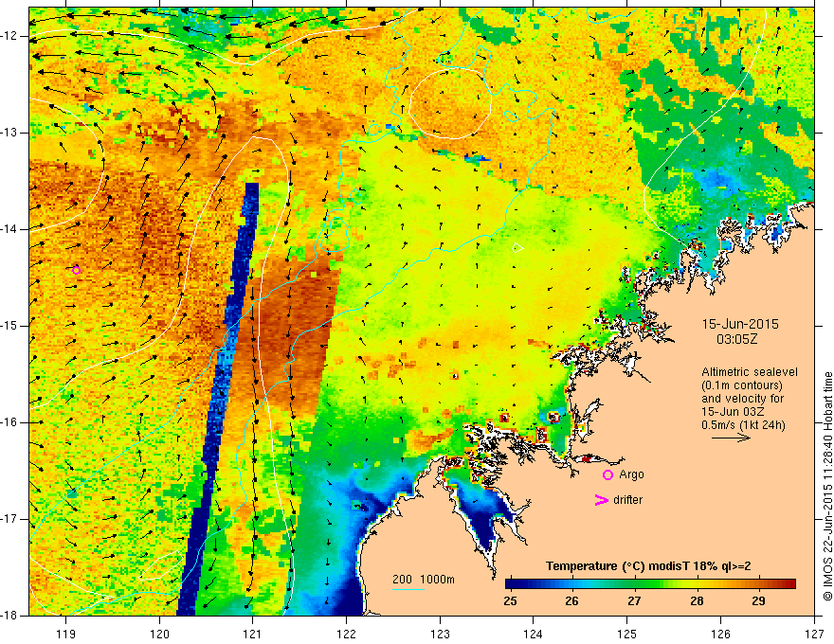Click the "Argo" legend label
Viewport: 834px width, 644px height.
click(x=631, y=475)
